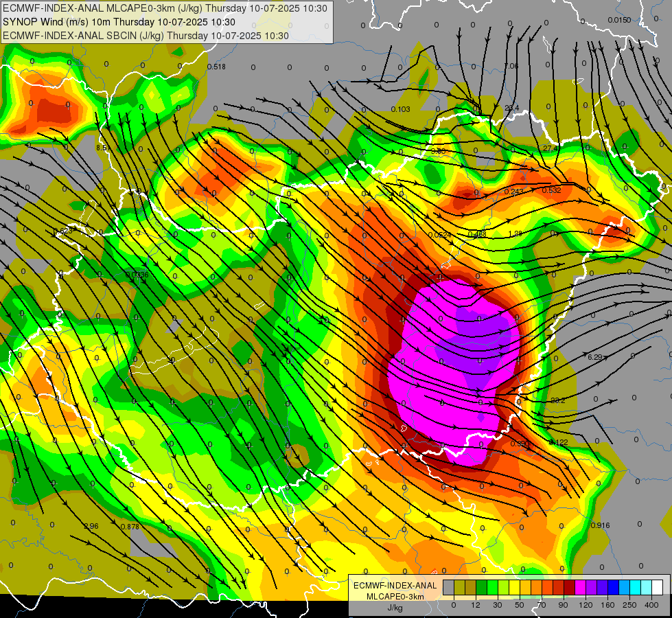Click the legend tick value '50'
Screen dimensions: 672x618
click(520, 605)
